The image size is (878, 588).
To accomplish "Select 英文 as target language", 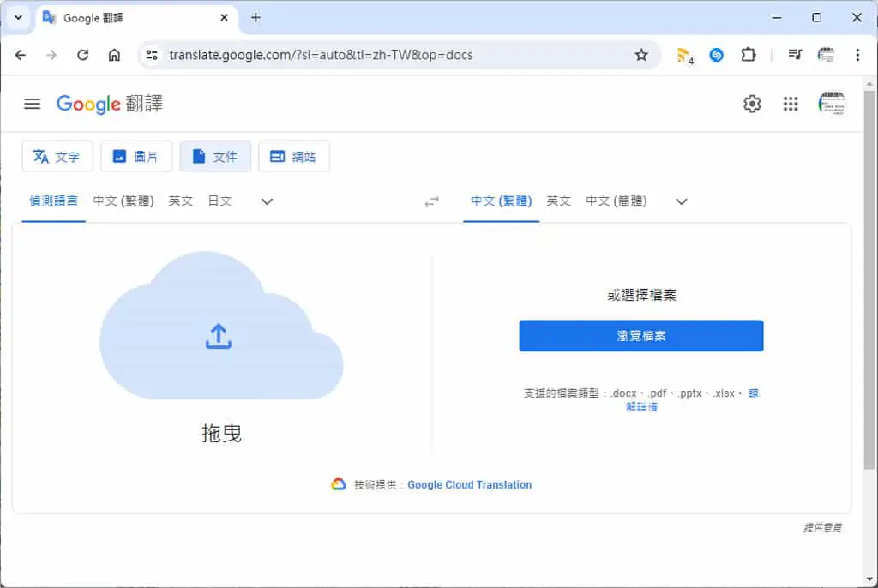I will (x=558, y=201).
